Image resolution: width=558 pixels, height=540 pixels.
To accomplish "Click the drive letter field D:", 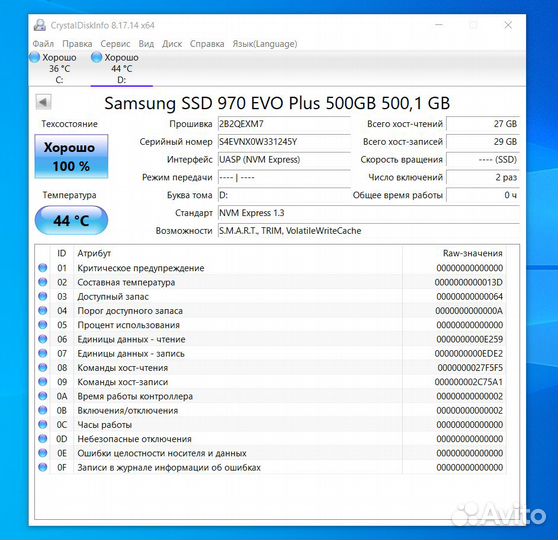I will point(284,195).
